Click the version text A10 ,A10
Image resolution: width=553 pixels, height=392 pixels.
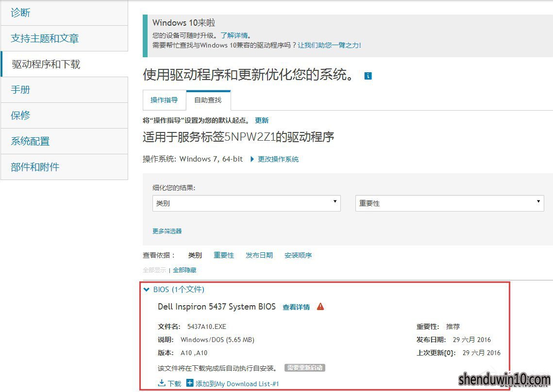[194, 353]
